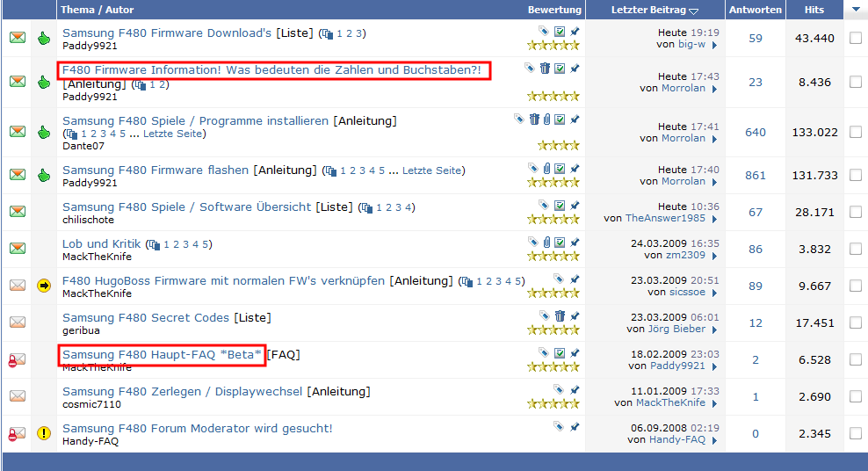Click the yellow exclamation icon on Forum Moderator thread
The width and height of the screenshot is (868, 471).
coord(44,433)
